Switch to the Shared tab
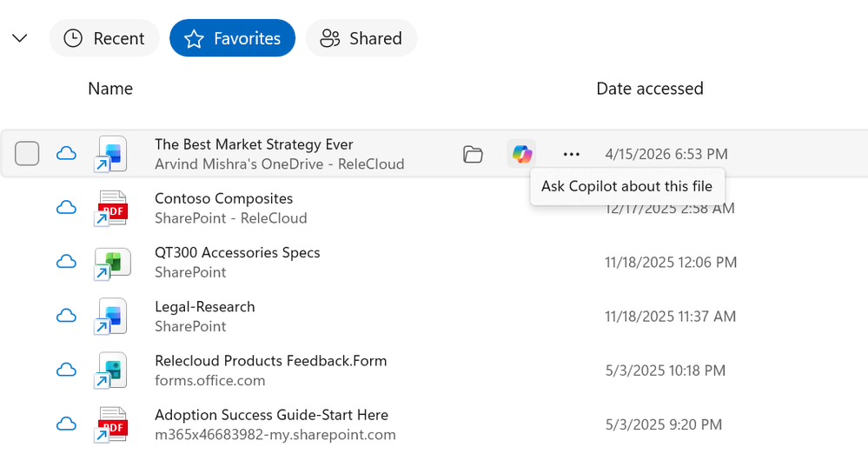The image size is (868, 461). tap(361, 38)
